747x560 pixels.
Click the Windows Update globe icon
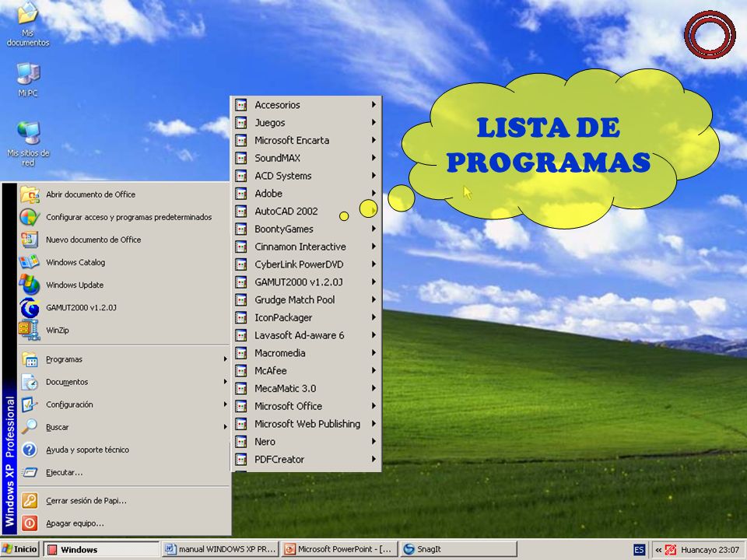tap(30, 285)
